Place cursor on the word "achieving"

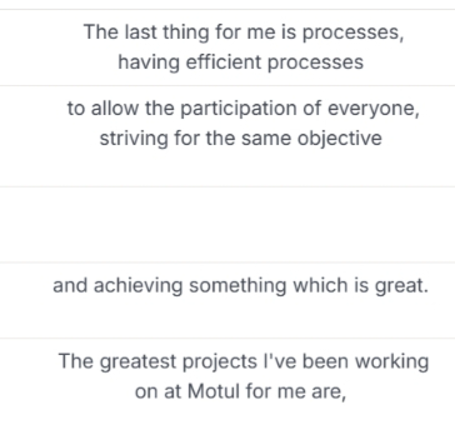pyautogui.click(x=138, y=286)
